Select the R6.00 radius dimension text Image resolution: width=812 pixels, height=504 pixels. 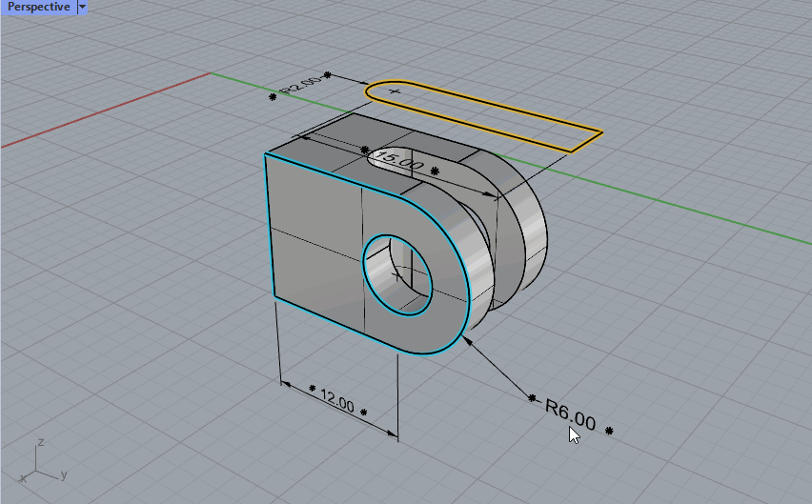click(x=570, y=414)
